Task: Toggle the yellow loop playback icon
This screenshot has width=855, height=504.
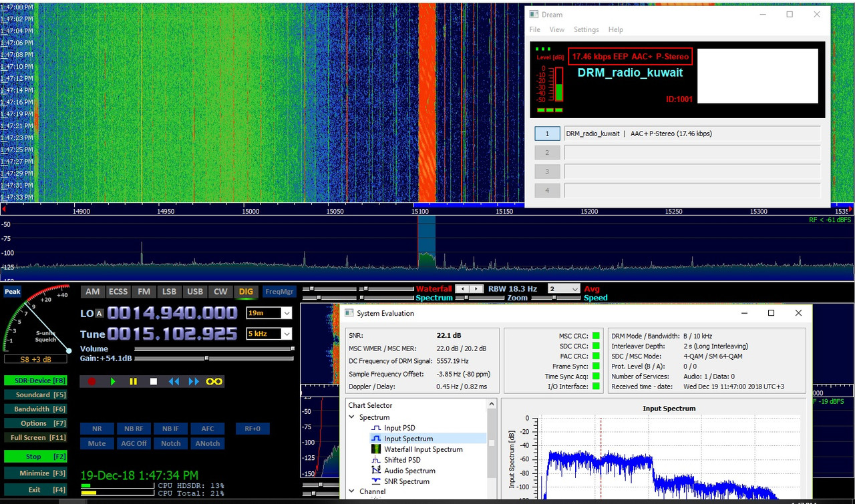Action: pyautogui.click(x=214, y=381)
